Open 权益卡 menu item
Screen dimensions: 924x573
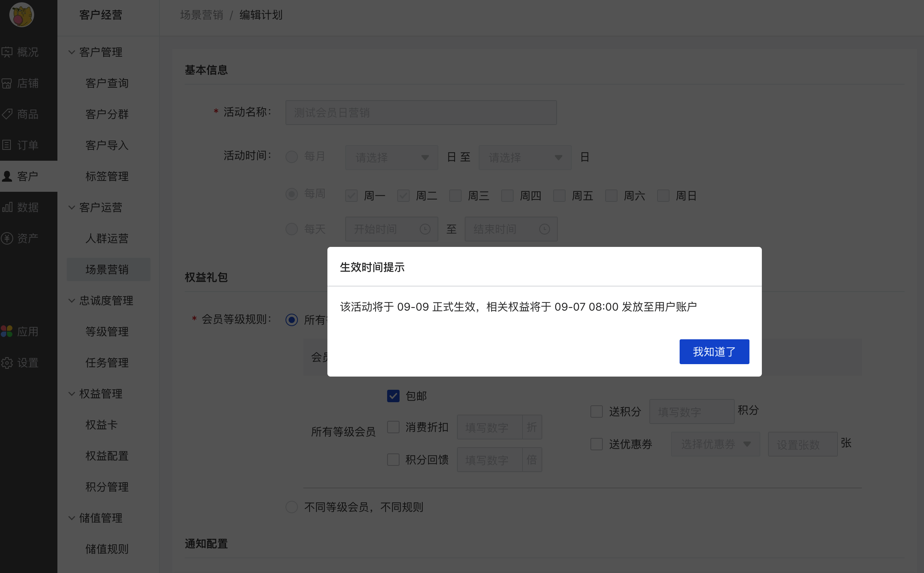pyautogui.click(x=102, y=425)
